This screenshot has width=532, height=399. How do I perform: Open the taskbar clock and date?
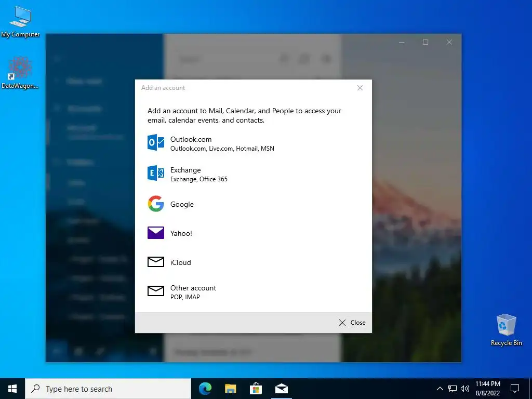coord(487,389)
